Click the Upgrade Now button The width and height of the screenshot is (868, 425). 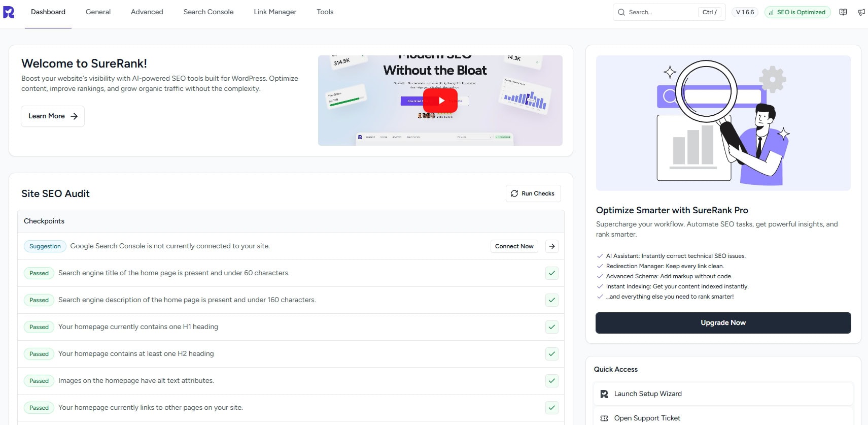pyautogui.click(x=723, y=323)
